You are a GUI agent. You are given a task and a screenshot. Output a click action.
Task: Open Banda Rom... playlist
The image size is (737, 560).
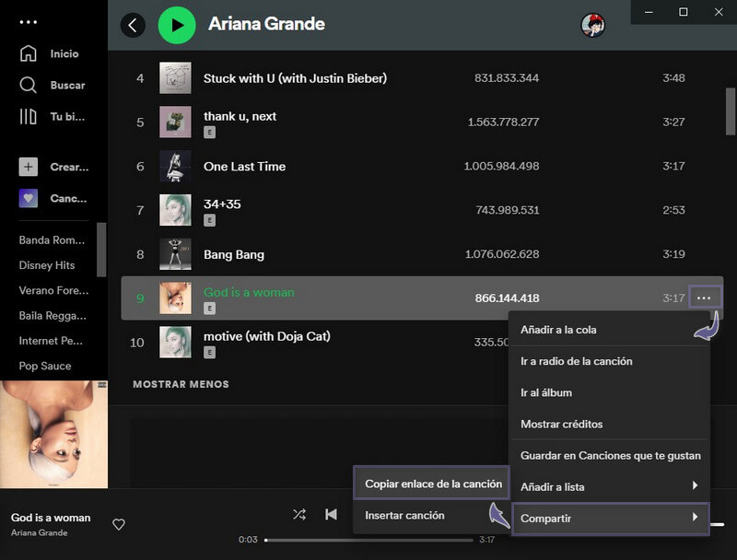[x=53, y=240]
